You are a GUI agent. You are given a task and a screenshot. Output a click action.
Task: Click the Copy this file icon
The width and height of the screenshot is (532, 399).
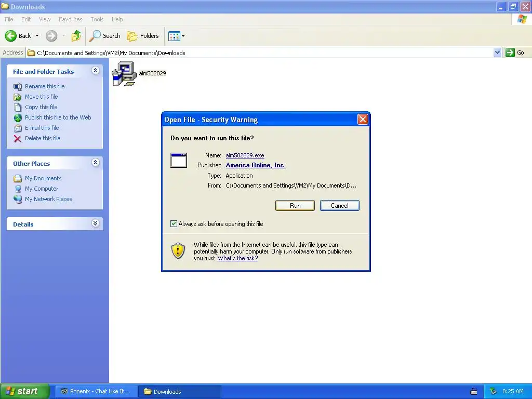(x=17, y=107)
